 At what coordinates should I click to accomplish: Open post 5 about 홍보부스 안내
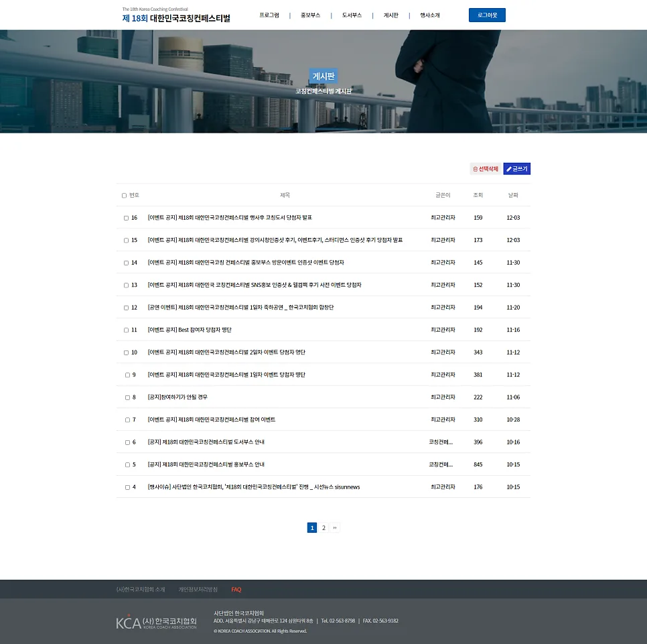tap(206, 464)
